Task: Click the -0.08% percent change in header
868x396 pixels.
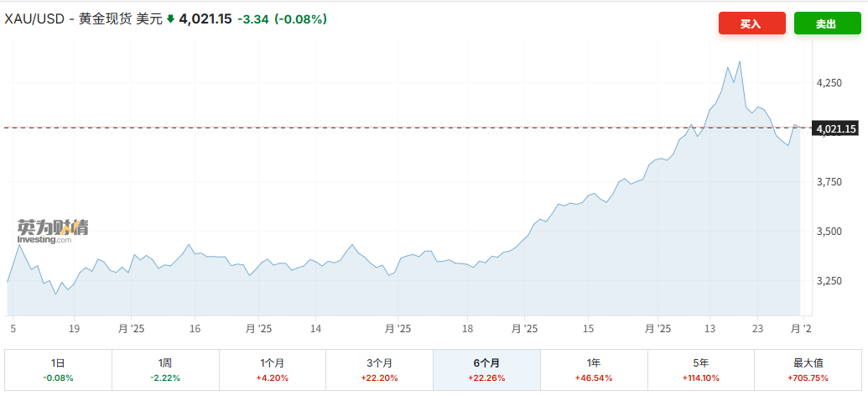Action: click(x=301, y=19)
